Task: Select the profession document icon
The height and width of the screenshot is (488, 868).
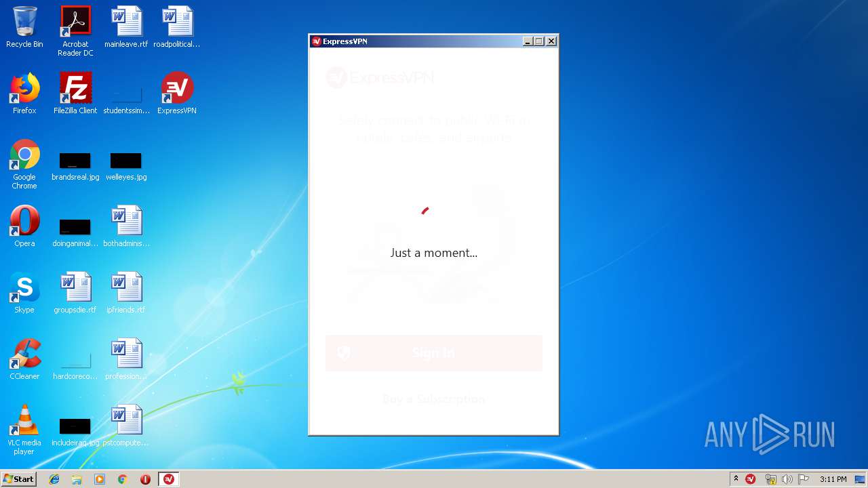Action: pos(126,359)
